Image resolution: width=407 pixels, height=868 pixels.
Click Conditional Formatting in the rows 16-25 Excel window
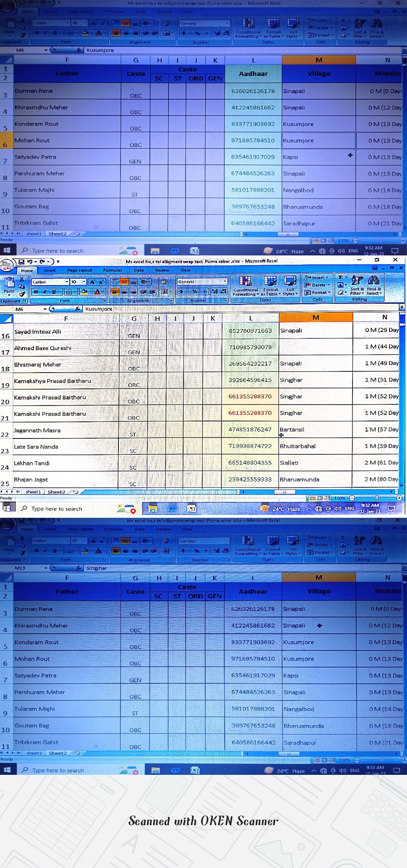coord(245,285)
